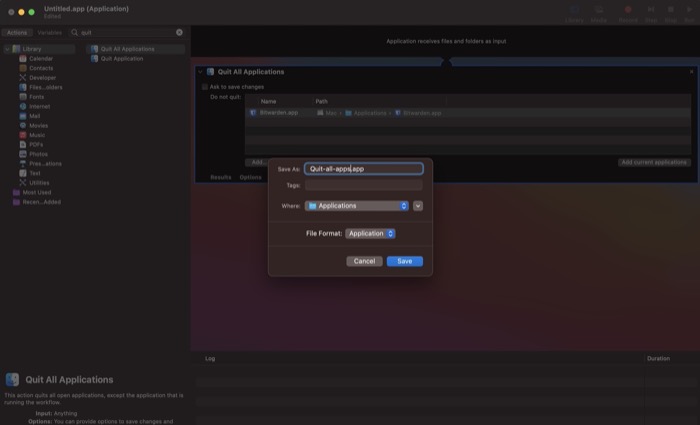The height and width of the screenshot is (425, 700).
Task: Click Add current applications button
Action: [654, 162]
